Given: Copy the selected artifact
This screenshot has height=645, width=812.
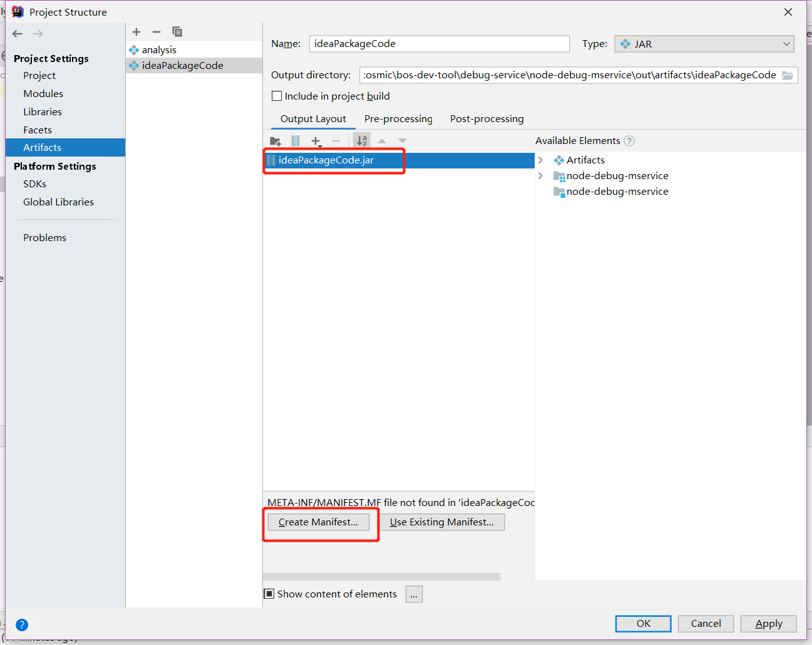Looking at the screenshot, I should pyautogui.click(x=177, y=32).
